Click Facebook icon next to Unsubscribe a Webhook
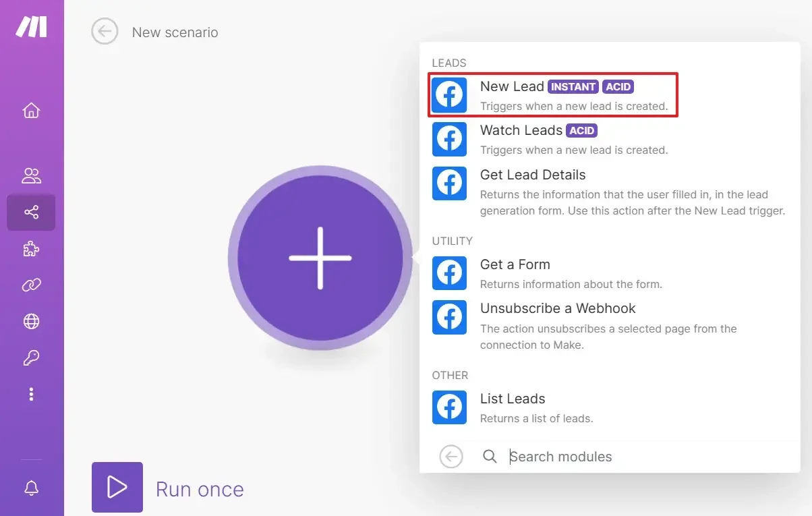Screen dimensions: 812x516 click(449, 317)
